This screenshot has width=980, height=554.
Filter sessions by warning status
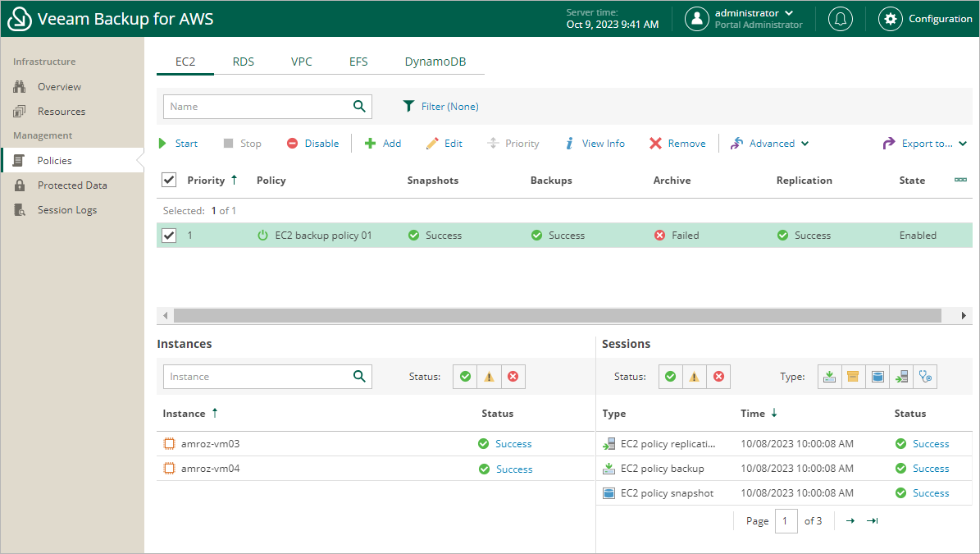point(695,377)
